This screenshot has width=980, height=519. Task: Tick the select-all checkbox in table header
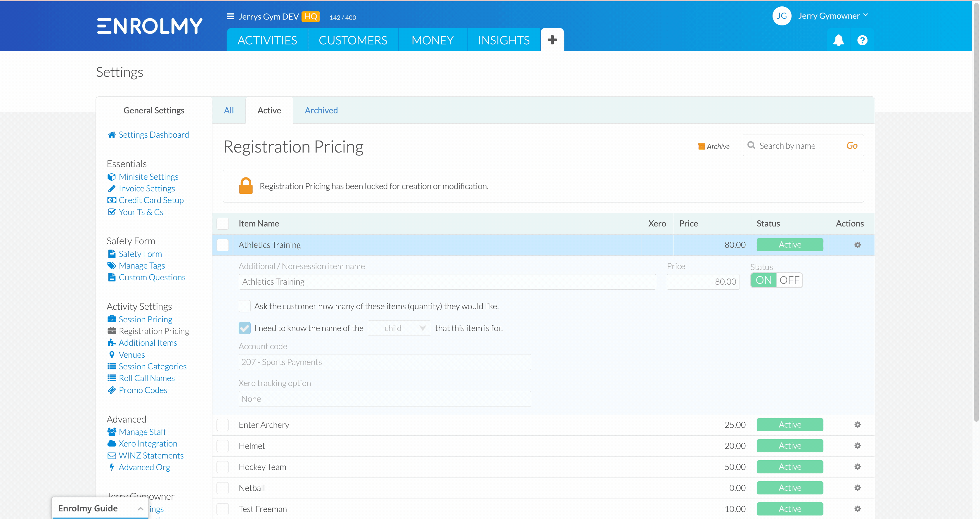tap(223, 224)
